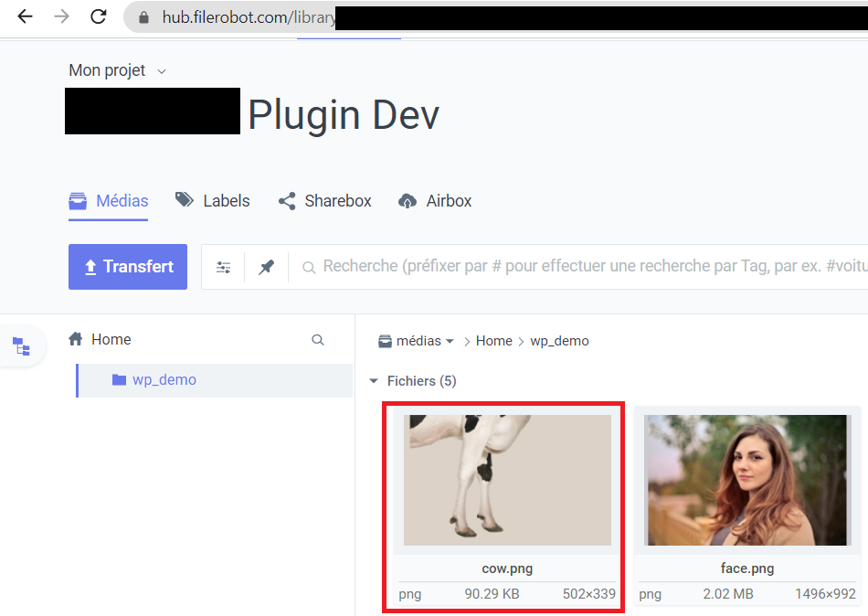Click the 2.02 MB file size
This screenshot has height=616, width=868.
tap(728, 594)
